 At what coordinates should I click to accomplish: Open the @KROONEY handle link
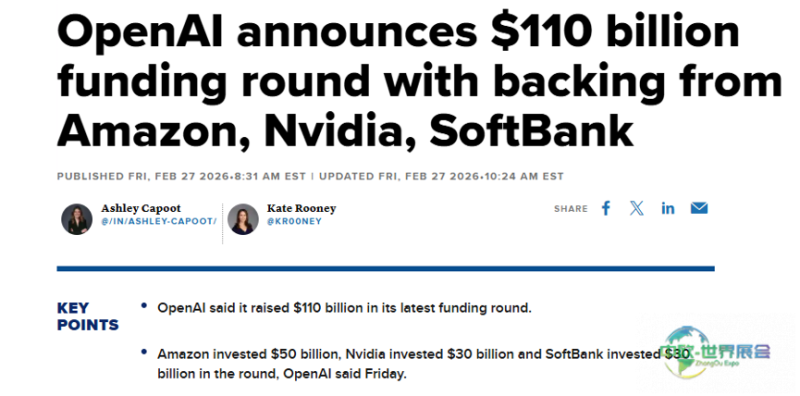tap(294, 221)
